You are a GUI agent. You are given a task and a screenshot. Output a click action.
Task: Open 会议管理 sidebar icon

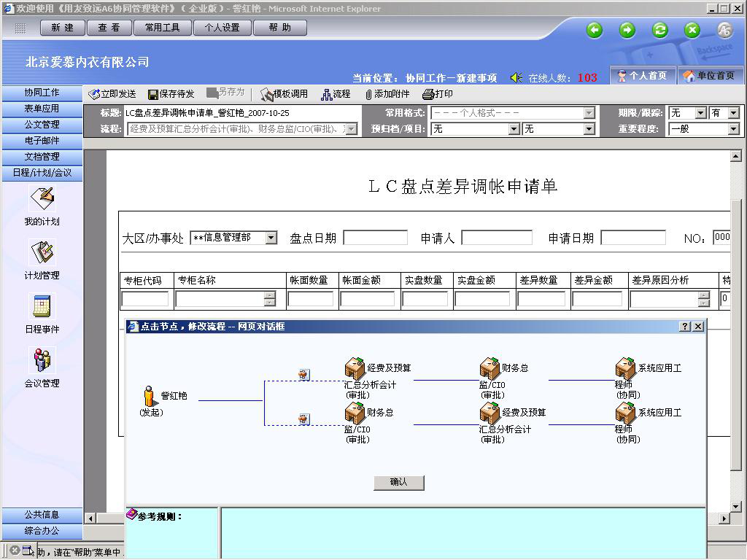click(42, 359)
